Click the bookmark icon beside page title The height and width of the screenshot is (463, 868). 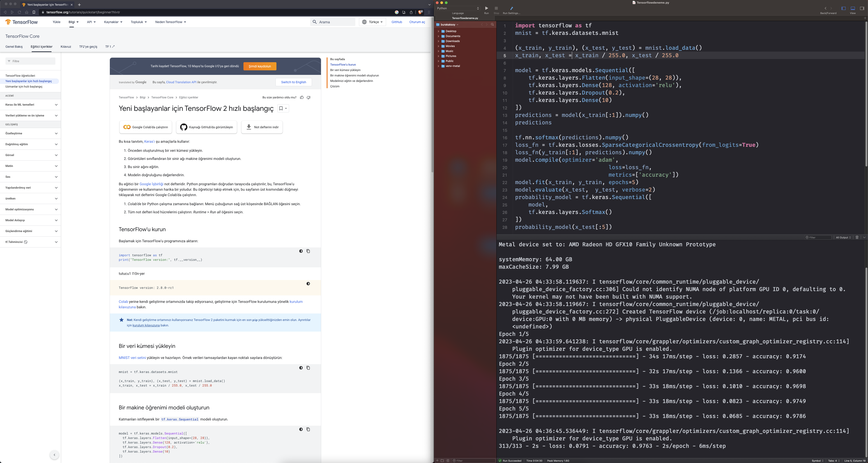click(281, 108)
